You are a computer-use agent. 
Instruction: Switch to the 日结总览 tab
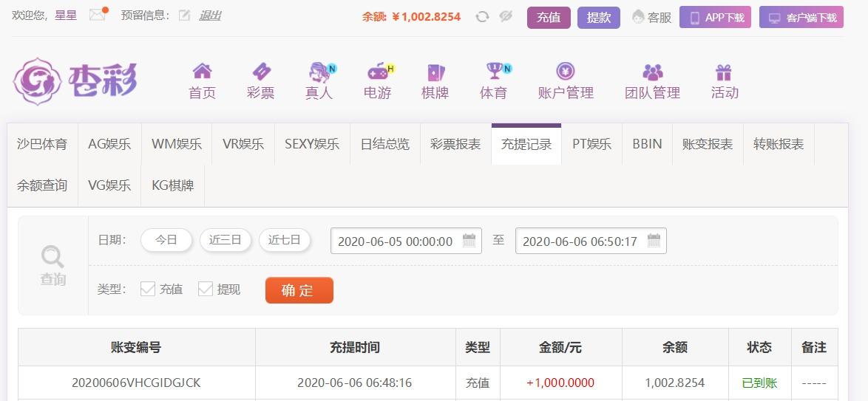(385, 144)
